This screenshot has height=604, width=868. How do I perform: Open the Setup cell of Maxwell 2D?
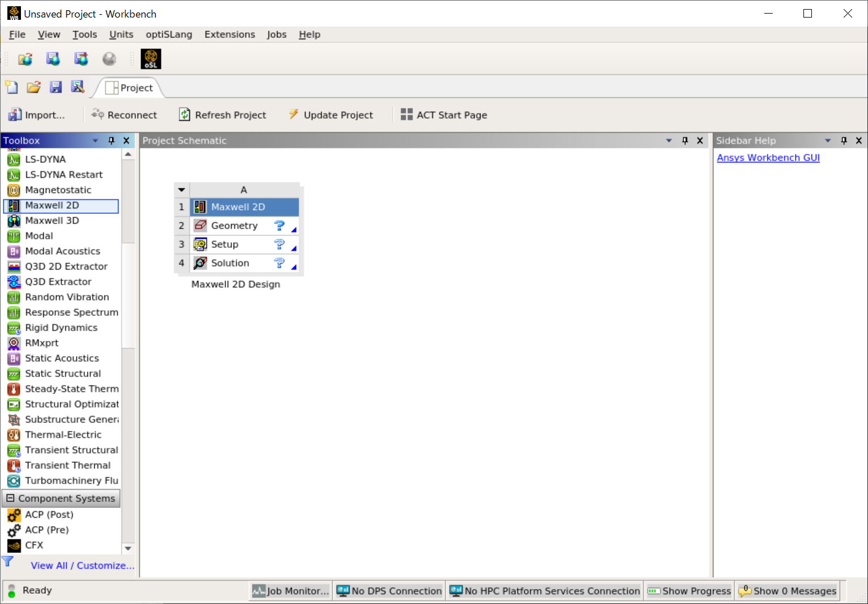[x=224, y=244]
